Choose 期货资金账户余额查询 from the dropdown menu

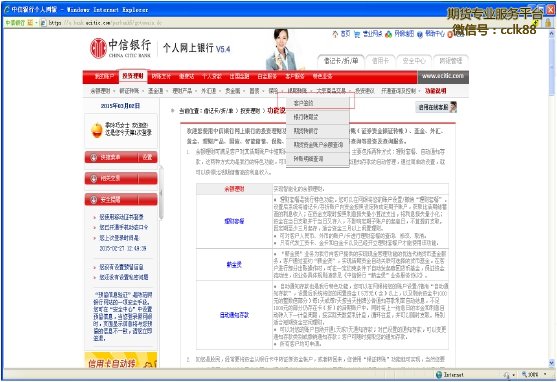tap(318, 145)
